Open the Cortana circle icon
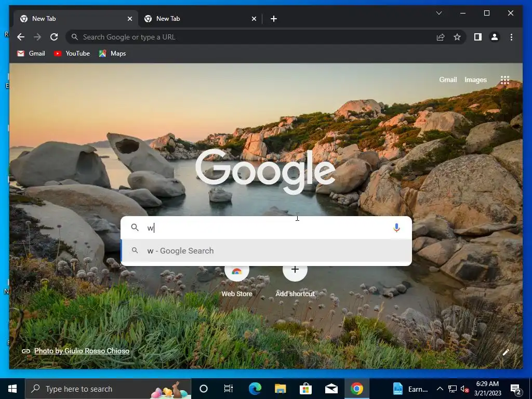This screenshot has width=532, height=399. coord(204,389)
